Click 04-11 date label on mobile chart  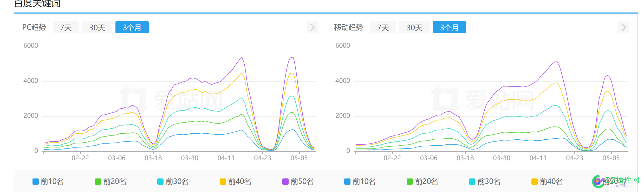point(538,158)
